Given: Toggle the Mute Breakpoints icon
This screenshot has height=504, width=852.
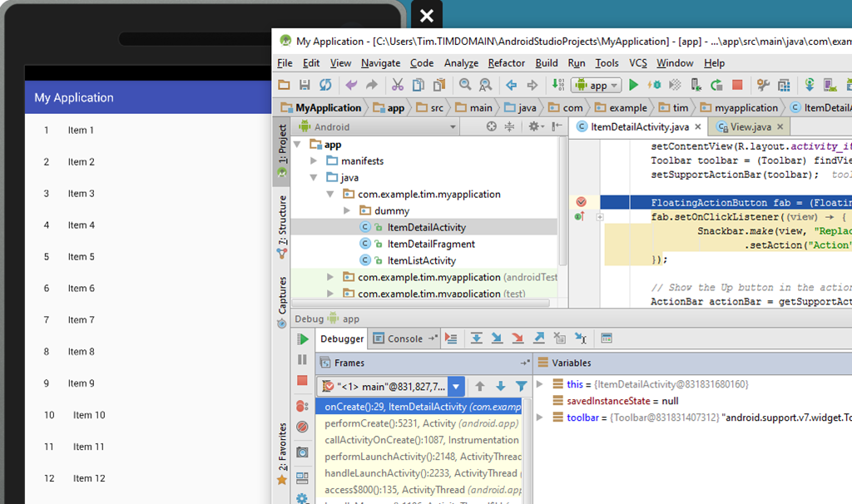Looking at the screenshot, I should click(303, 427).
